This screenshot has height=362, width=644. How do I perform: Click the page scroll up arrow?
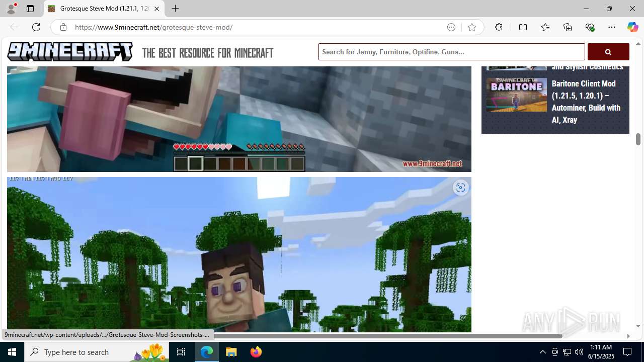pyautogui.click(x=638, y=44)
